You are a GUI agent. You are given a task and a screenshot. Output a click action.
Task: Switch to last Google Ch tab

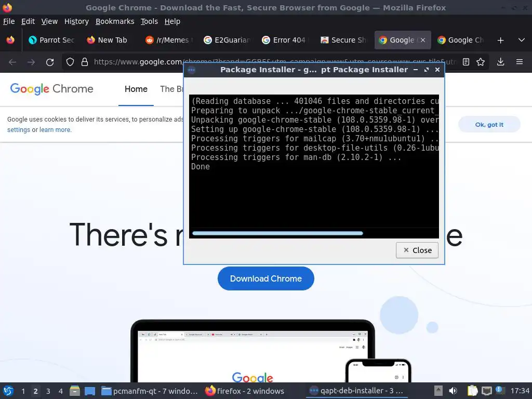click(460, 40)
